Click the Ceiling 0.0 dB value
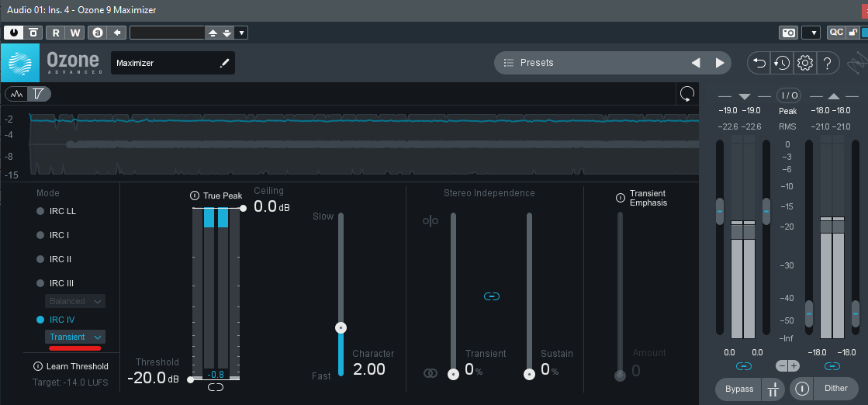 pyautogui.click(x=271, y=206)
